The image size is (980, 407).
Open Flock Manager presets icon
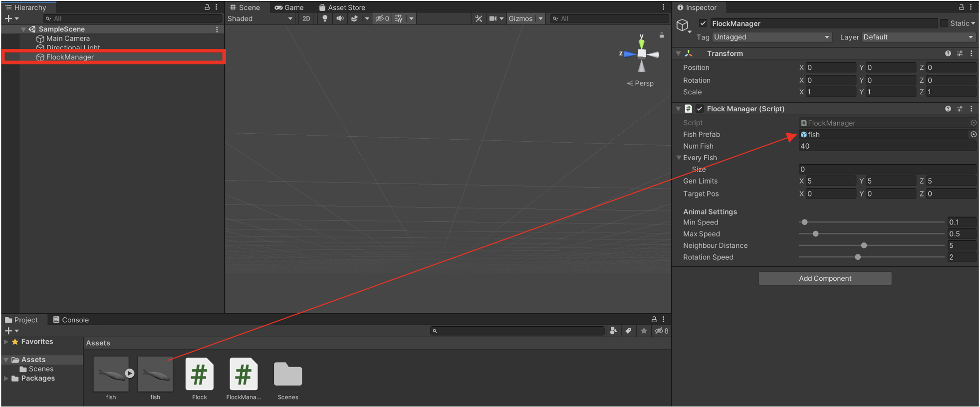tap(960, 109)
